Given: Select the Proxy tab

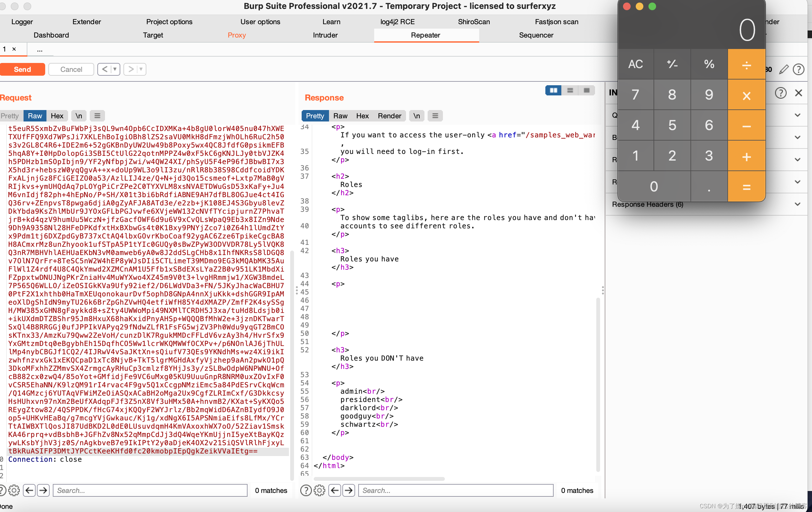Looking at the screenshot, I should (237, 35).
